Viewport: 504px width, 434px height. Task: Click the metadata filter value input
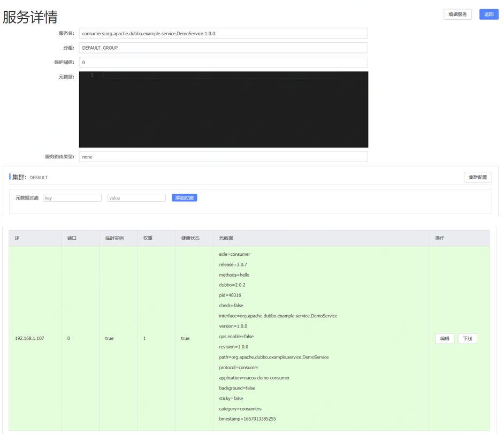coord(136,198)
